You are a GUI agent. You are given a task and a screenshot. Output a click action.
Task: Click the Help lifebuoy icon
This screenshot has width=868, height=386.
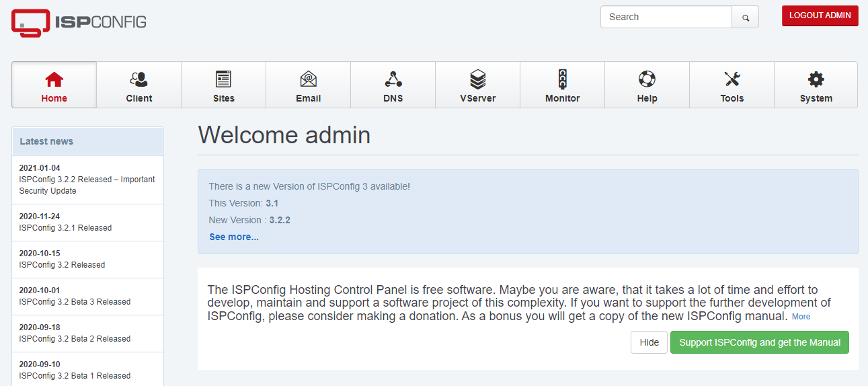point(647,79)
